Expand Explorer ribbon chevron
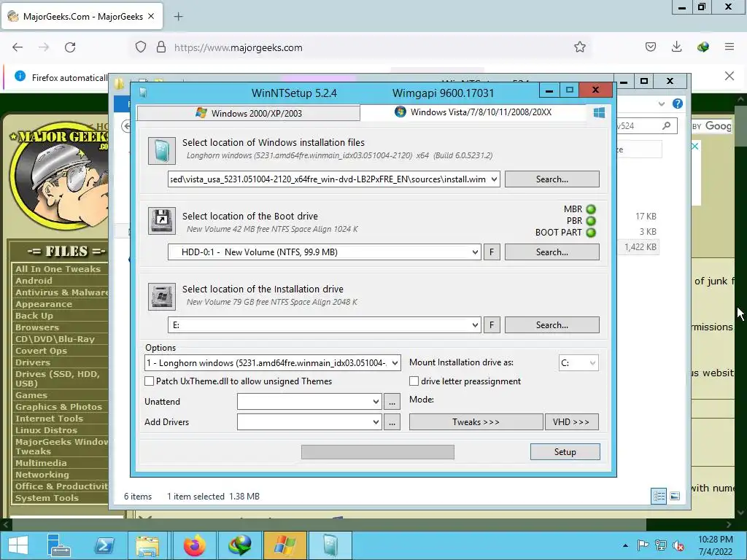Image resolution: width=747 pixels, height=560 pixels. [661, 104]
